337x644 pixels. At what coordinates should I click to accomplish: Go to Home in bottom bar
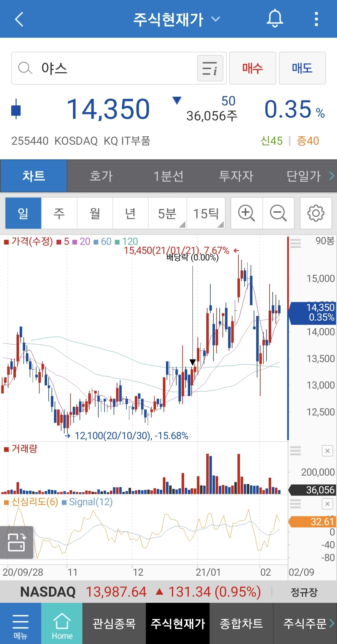62,624
